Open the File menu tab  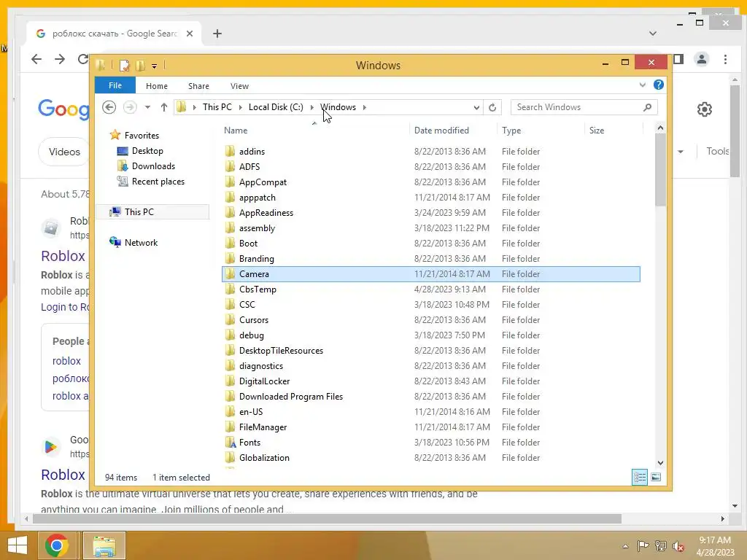point(115,85)
